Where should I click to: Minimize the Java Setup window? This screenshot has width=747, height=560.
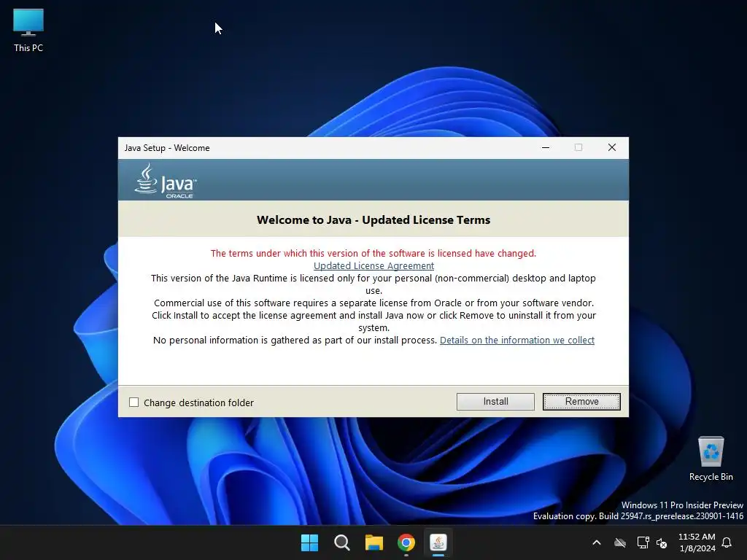tap(546, 147)
